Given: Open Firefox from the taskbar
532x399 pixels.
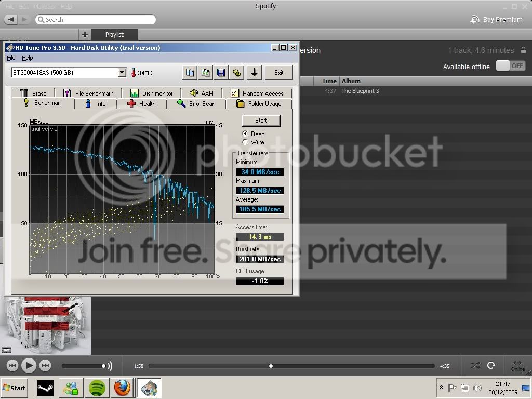Looking at the screenshot, I should pyautogui.click(x=122, y=388).
